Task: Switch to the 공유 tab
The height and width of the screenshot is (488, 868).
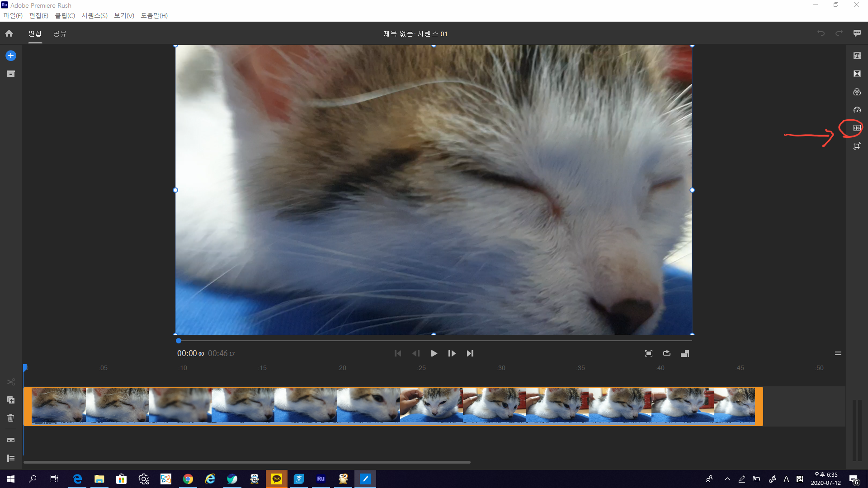Action: tap(60, 33)
